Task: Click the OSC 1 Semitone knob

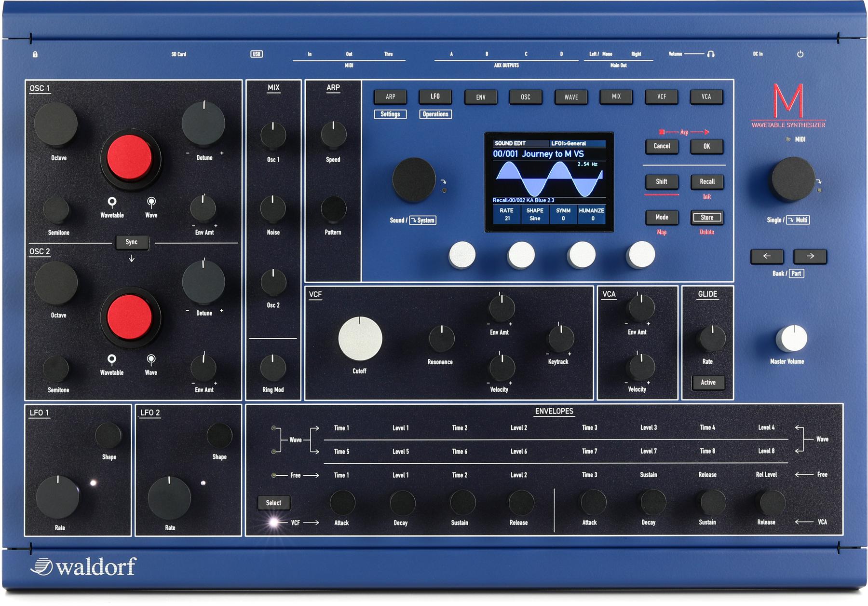Action: (x=56, y=210)
